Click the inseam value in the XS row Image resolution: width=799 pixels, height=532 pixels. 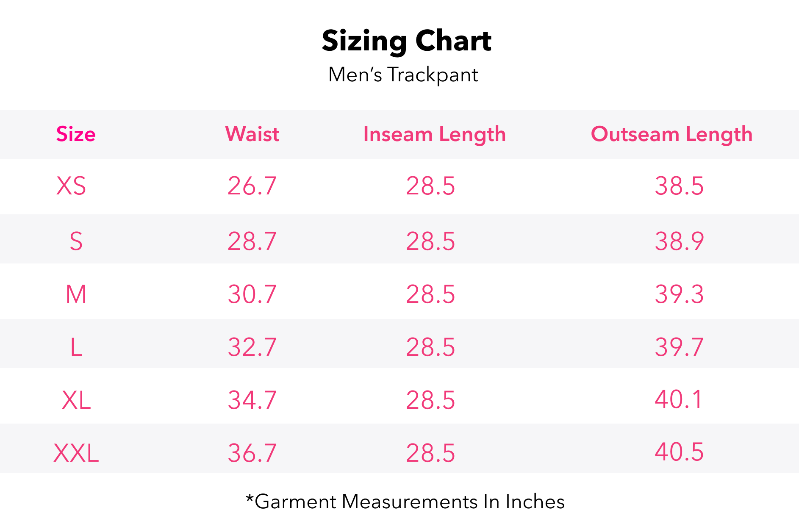pyautogui.click(x=430, y=186)
